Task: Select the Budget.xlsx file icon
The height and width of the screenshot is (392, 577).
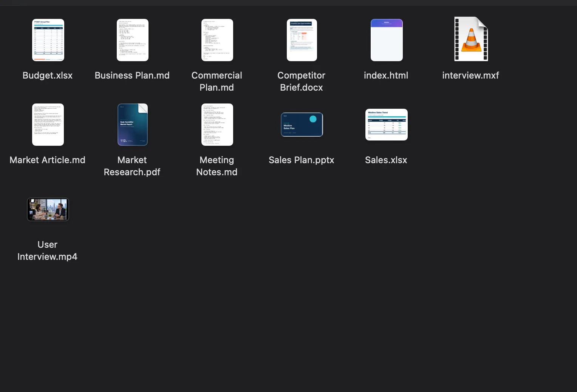Action: click(48, 40)
